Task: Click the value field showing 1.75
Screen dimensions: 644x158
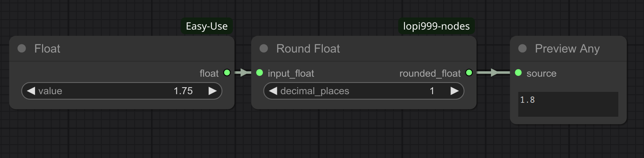Action: (183, 91)
